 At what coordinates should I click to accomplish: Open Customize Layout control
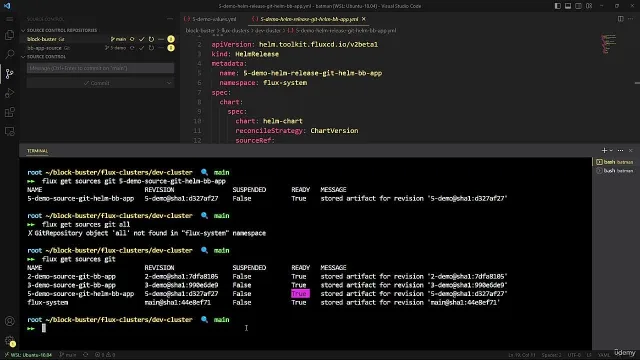click(589, 6)
